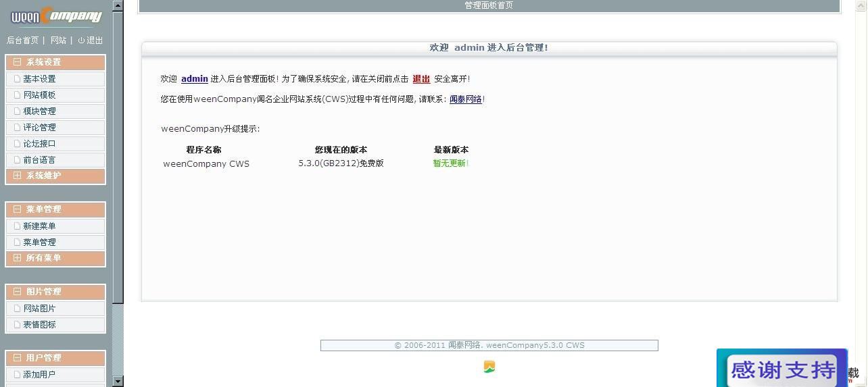Click the page icon beside 评论管理

coord(18,128)
